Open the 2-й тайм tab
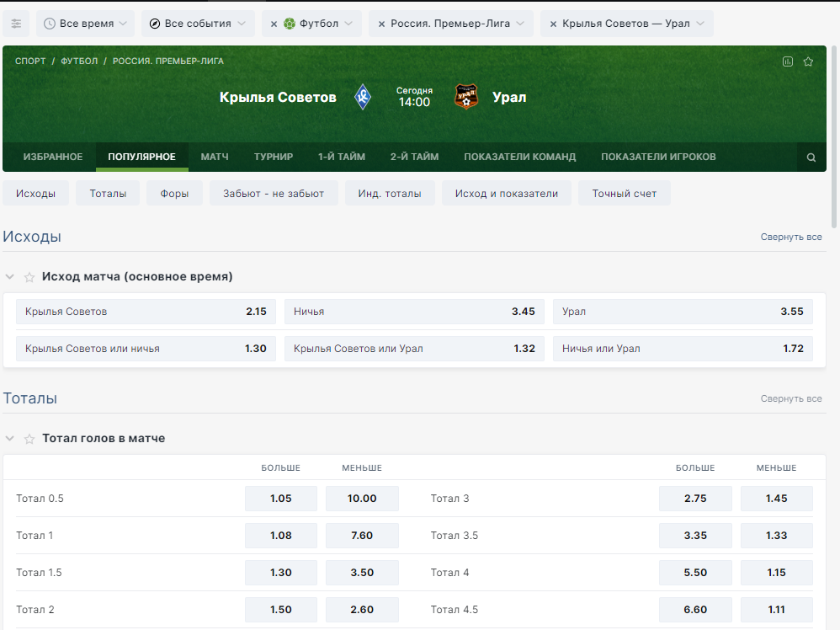 point(414,157)
